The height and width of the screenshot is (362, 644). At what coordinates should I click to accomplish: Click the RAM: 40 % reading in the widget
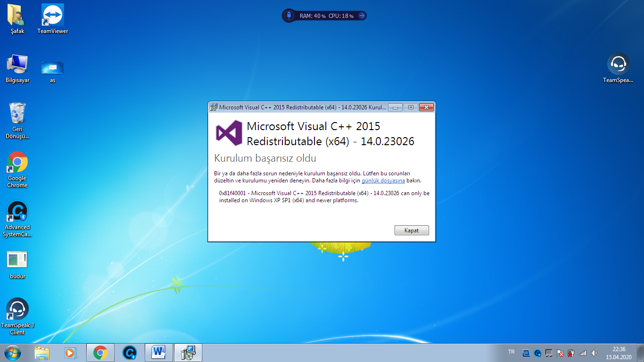click(x=313, y=16)
